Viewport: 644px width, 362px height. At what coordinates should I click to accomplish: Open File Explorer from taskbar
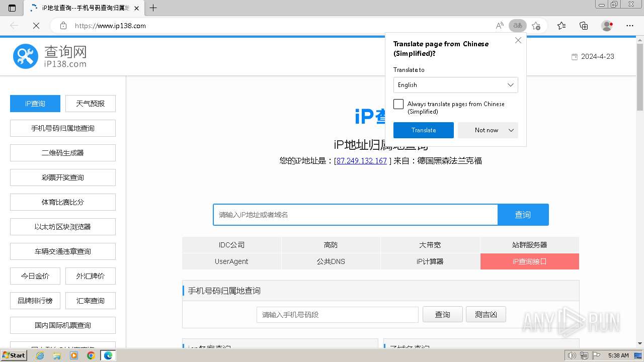57,355
